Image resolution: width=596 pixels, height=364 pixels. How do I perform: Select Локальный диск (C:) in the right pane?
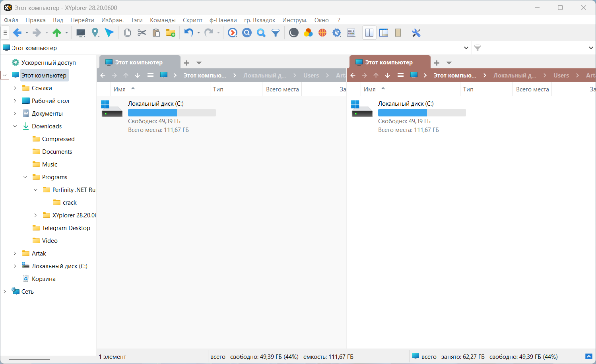pos(406,104)
